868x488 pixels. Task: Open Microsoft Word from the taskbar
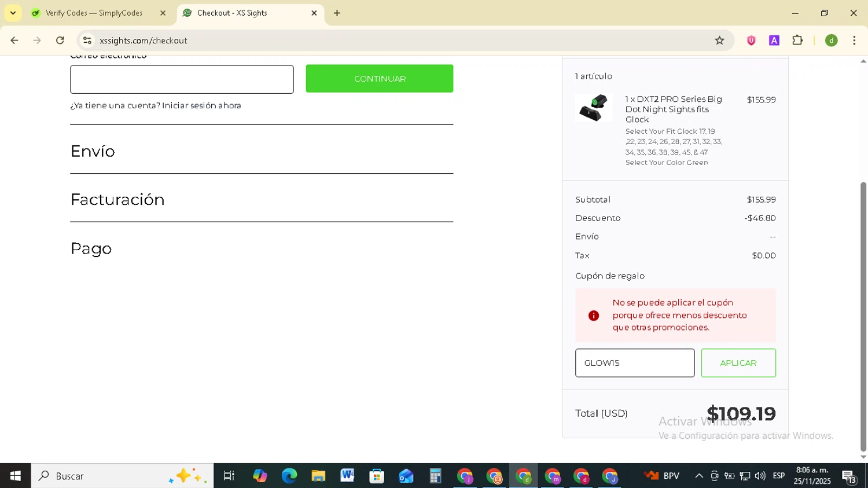[x=347, y=476]
